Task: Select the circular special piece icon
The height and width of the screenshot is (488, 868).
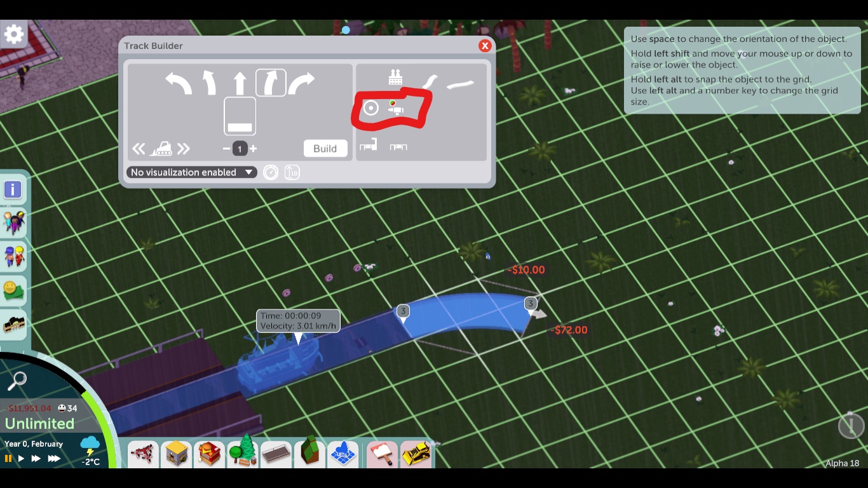Action: click(x=371, y=108)
